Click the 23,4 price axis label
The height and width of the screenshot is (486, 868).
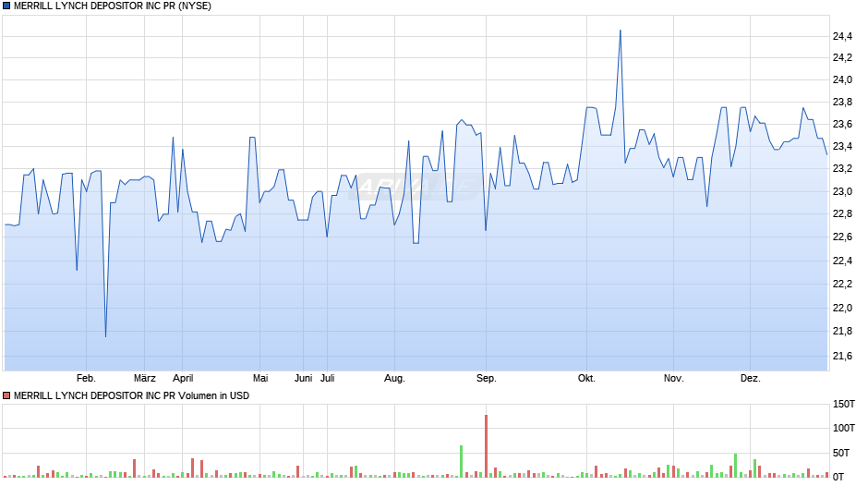tap(842, 146)
